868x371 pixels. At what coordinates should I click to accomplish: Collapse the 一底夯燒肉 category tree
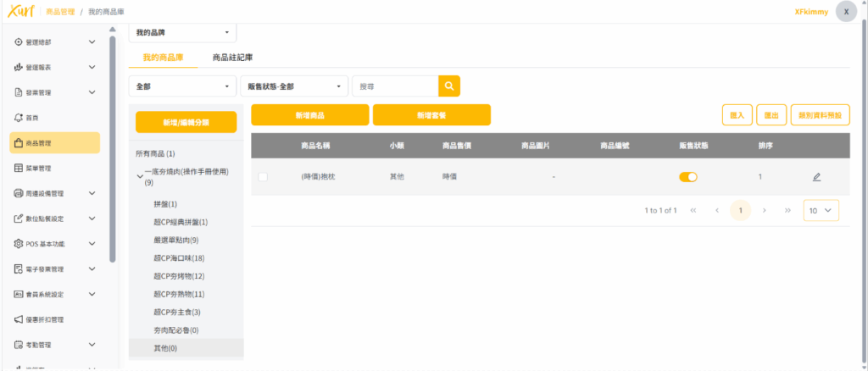point(140,176)
